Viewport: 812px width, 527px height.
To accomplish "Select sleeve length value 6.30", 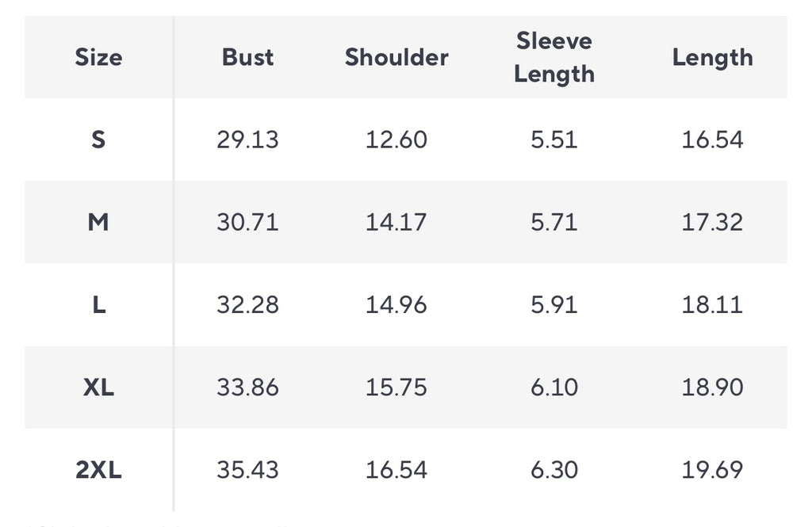I will pos(554,469).
